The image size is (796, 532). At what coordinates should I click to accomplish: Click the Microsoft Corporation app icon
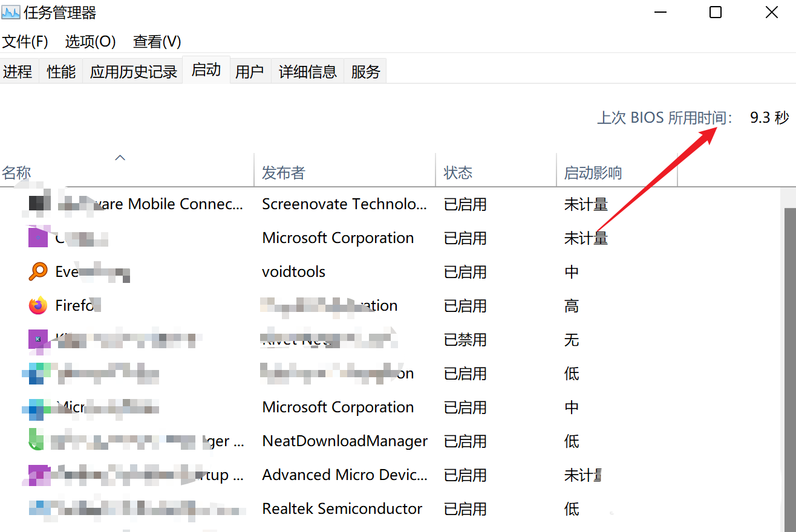[38, 238]
